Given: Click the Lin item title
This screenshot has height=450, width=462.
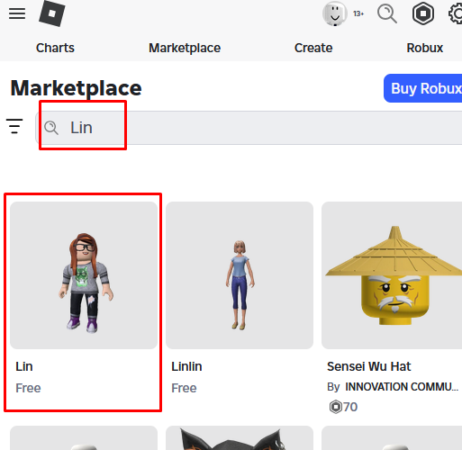Looking at the screenshot, I should pos(24,367).
